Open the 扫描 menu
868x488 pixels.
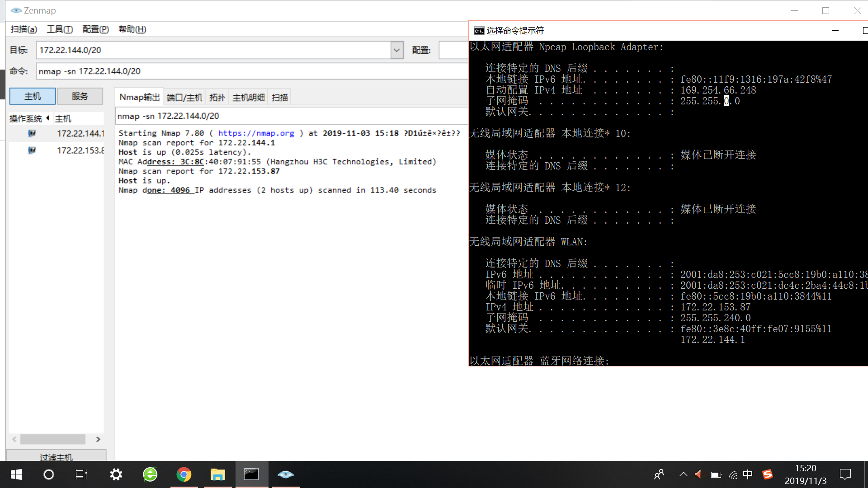pyautogui.click(x=24, y=29)
